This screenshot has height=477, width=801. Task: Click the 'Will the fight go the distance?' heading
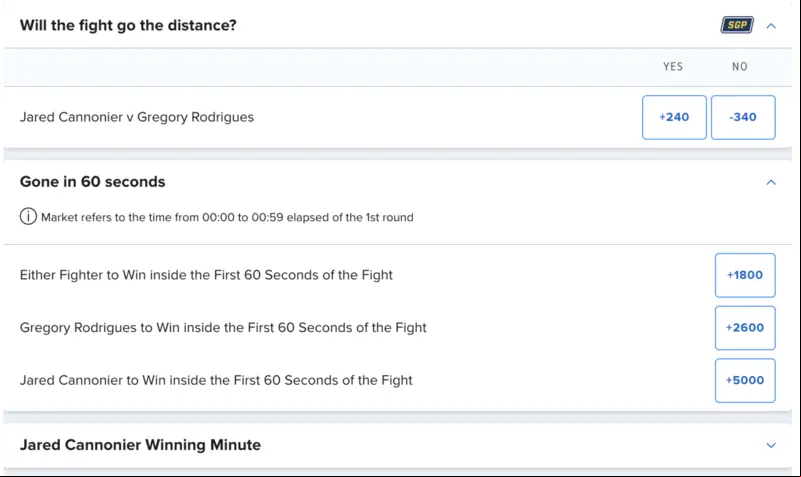pyautogui.click(x=128, y=26)
